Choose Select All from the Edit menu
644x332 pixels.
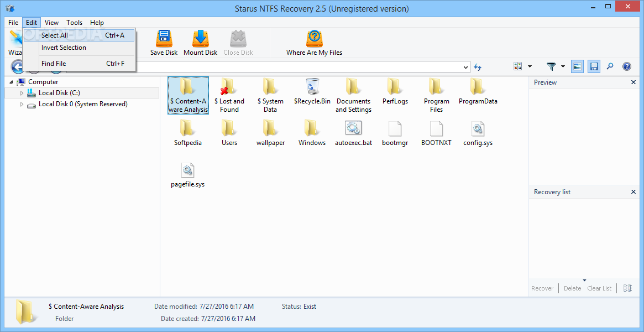tap(79, 35)
